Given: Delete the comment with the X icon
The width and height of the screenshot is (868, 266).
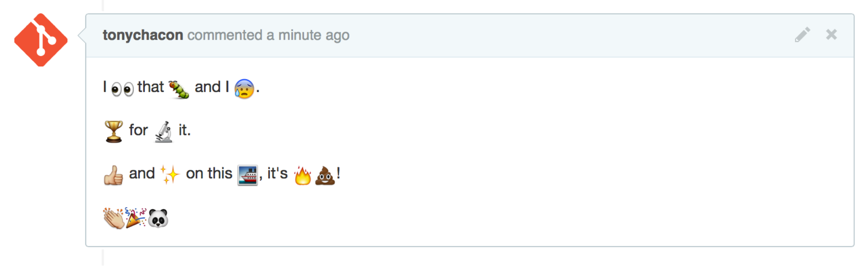Looking at the screenshot, I should coord(831,34).
